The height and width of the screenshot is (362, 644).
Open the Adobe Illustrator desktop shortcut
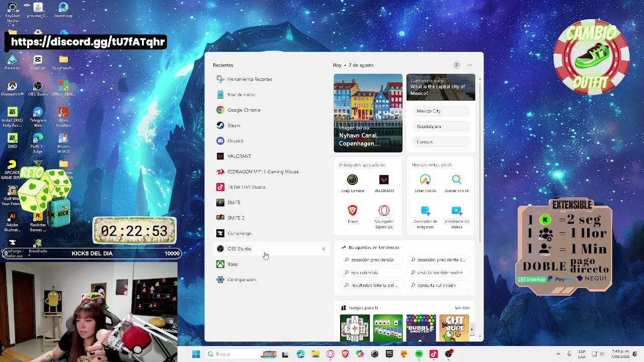point(12,222)
